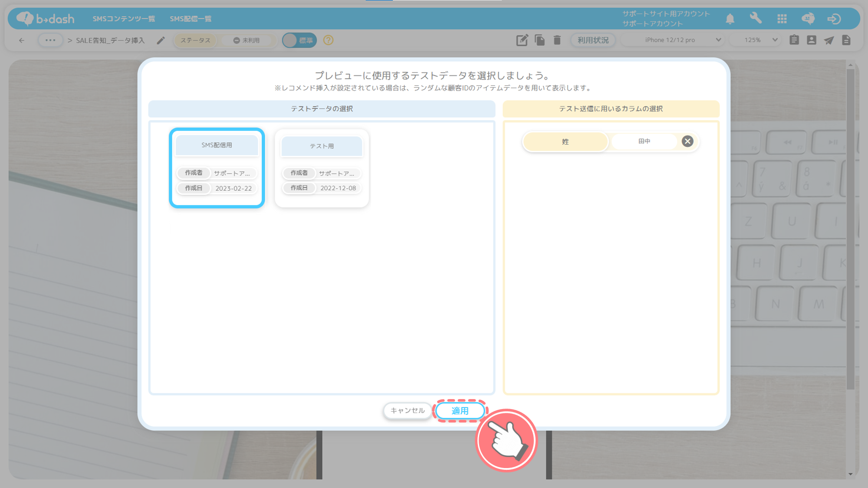
Task: Toggle the 標準 mode switch
Action: [x=299, y=40]
